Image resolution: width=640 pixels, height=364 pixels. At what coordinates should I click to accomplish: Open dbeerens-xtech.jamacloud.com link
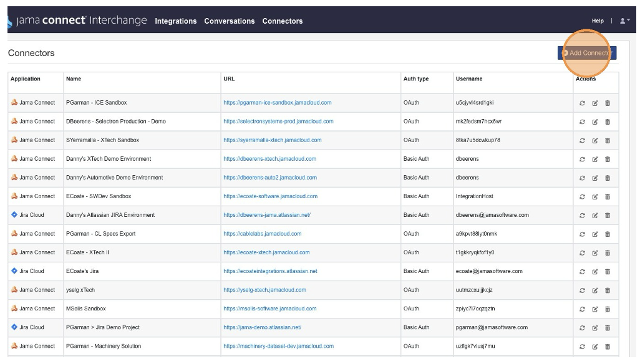pos(270,159)
